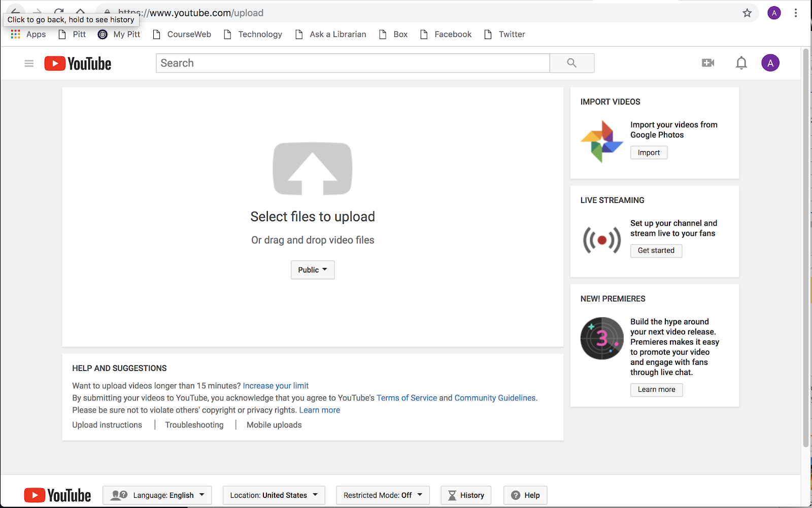Expand the Public privacy dropdown
This screenshot has width=812, height=508.
tap(313, 270)
